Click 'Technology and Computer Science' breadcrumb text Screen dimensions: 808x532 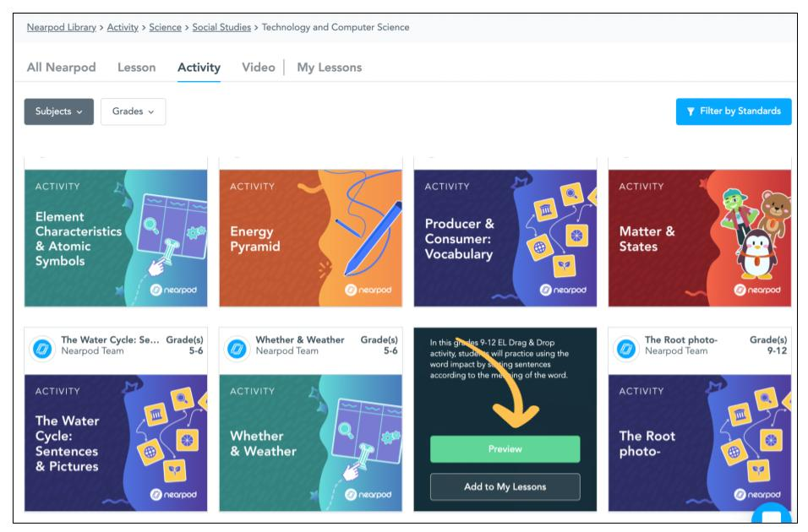click(336, 27)
